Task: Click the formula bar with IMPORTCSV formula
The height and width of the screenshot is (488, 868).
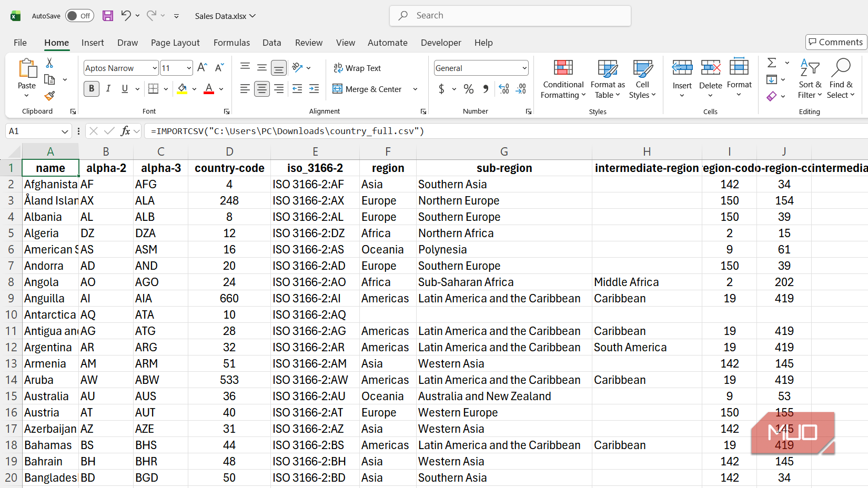Action: click(x=505, y=131)
